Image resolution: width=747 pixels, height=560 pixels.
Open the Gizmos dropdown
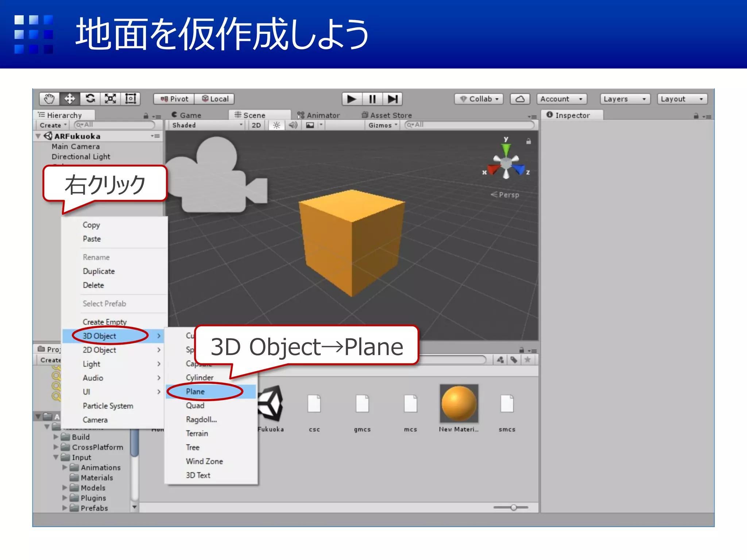(382, 125)
